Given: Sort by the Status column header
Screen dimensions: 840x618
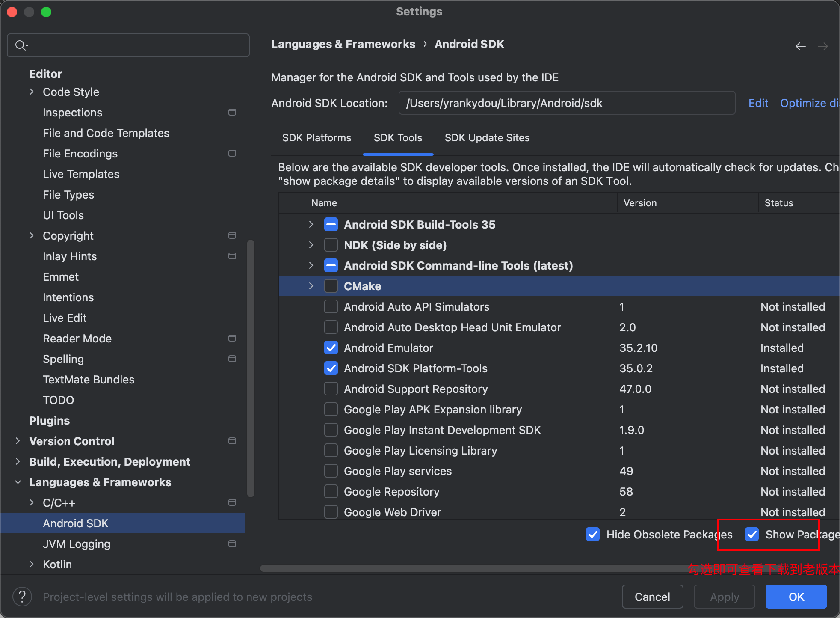Looking at the screenshot, I should coord(799,203).
